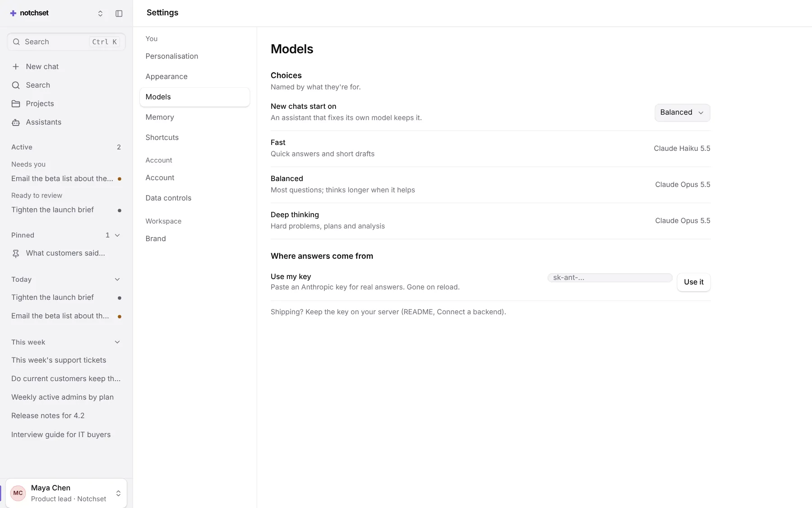Open Weekly active admins by plan chat
This screenshot has width=812, height=508.
[66, 397]
